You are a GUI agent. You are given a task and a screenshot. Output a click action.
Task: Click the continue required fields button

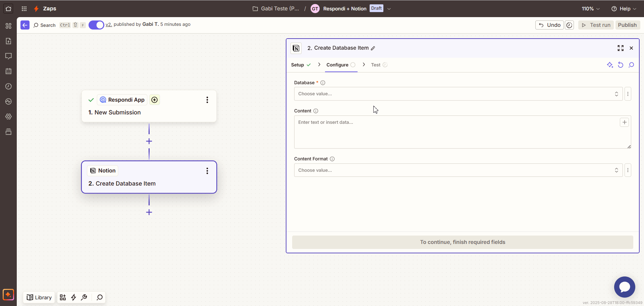pyautogui.click(x=463, y=242)
